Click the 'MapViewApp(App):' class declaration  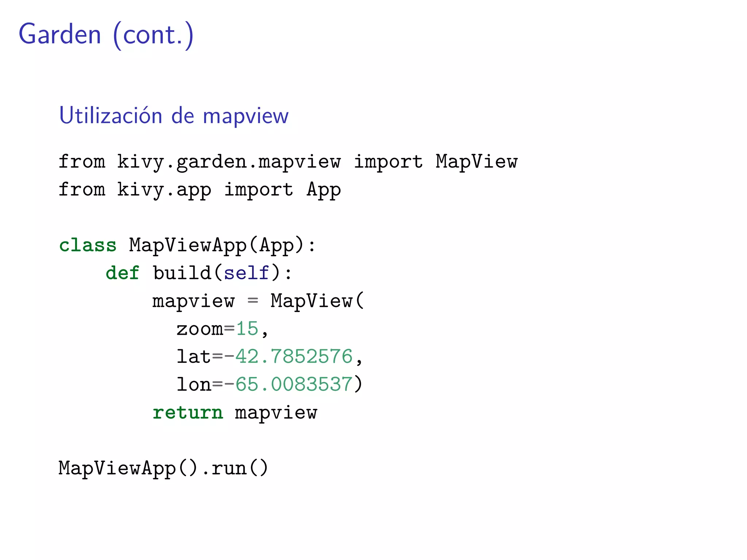click(222, 245)
